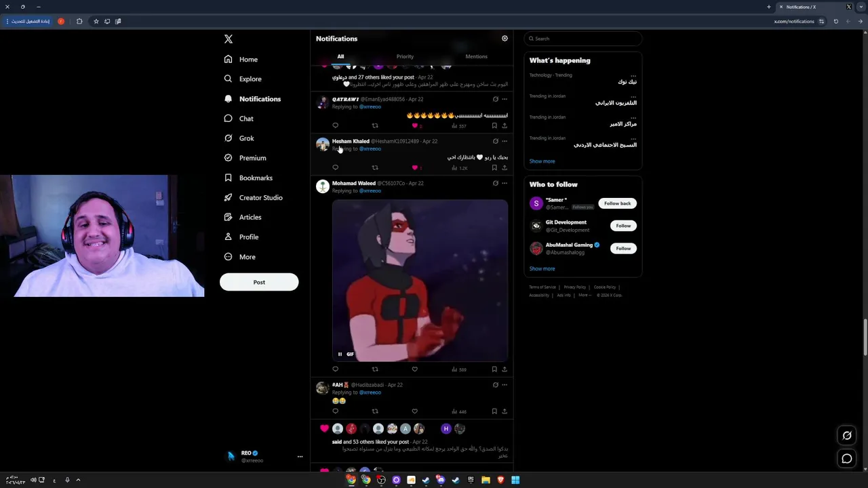Unlike QATRAWI's reply with pink heart
Image resolution: width=868 pixels, height=488 pixels.
[x=415, y=125]
